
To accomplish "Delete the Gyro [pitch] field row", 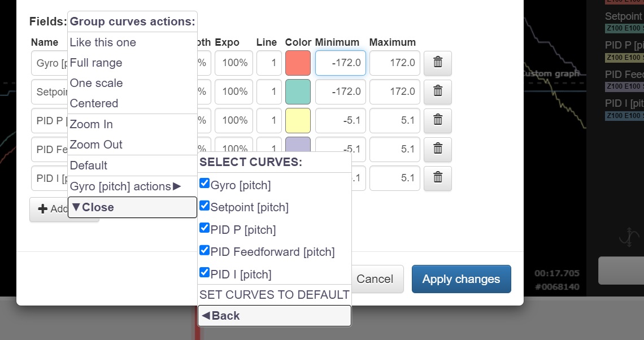I will [x=437, y=63].
